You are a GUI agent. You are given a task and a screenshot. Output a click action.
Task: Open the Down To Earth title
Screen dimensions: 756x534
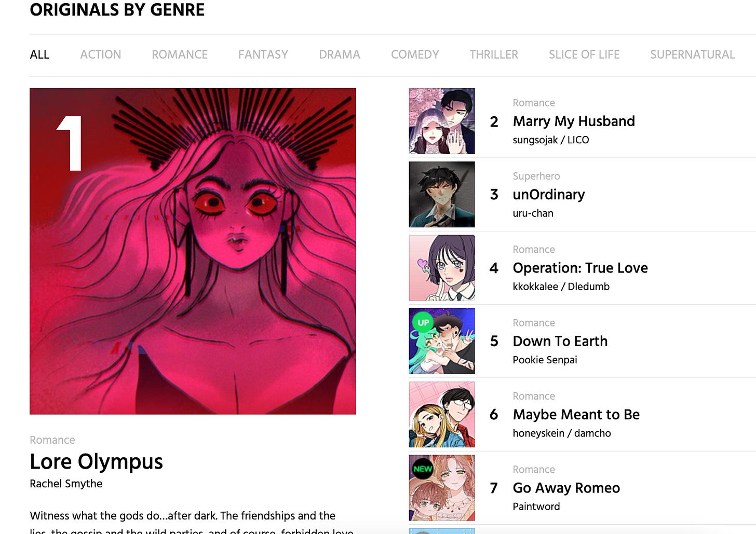coord(560,341)
